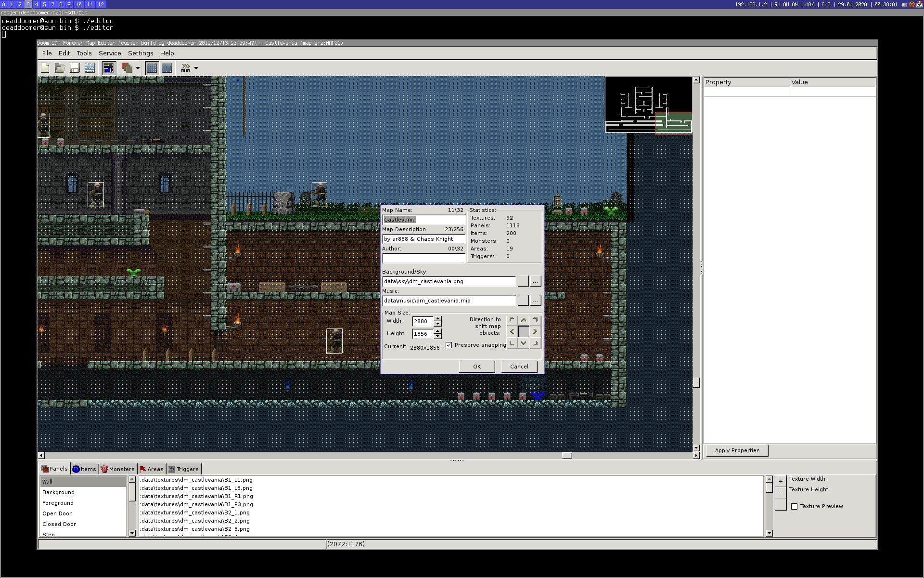Cancel the map options dialog
This screenshot has width=924, height=578.
[519, 367]
